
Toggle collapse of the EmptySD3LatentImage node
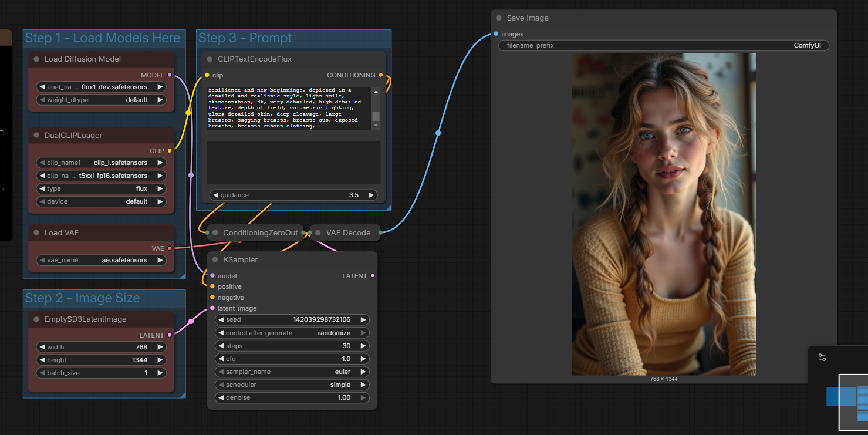(x=36, y=319)
